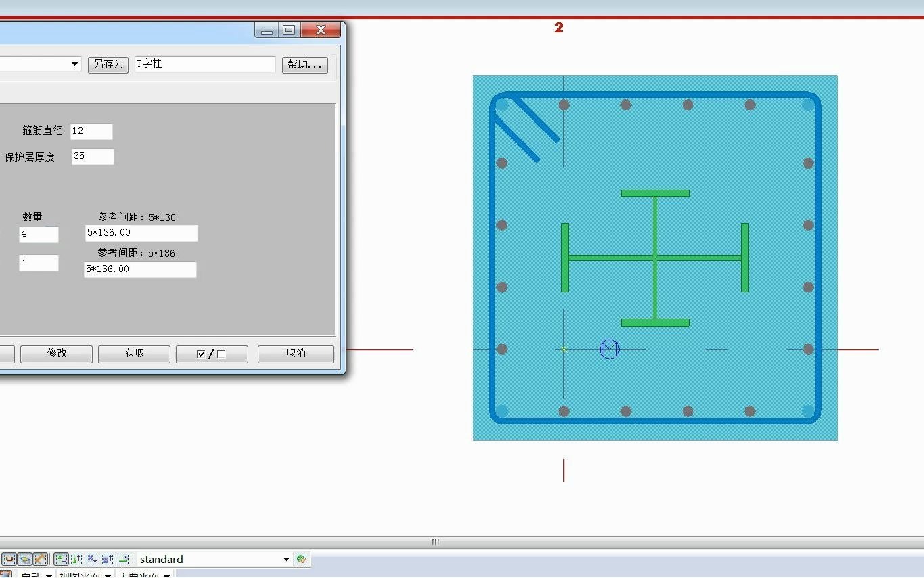The image size is (924, 578).
Task: Open the standard selection filter dropdown
Action: pos(286,559)
